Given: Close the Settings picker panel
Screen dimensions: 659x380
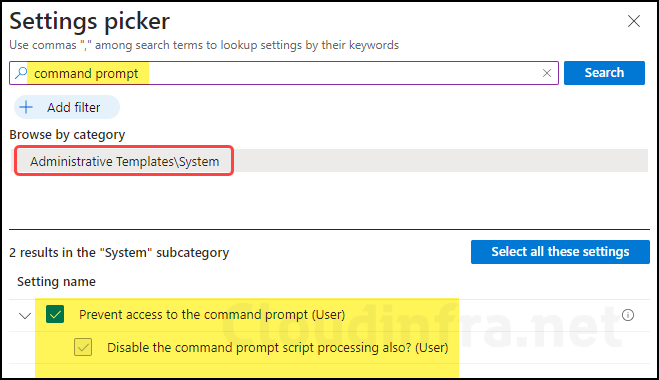Looking at the screenshot, I should coord(634,21).
